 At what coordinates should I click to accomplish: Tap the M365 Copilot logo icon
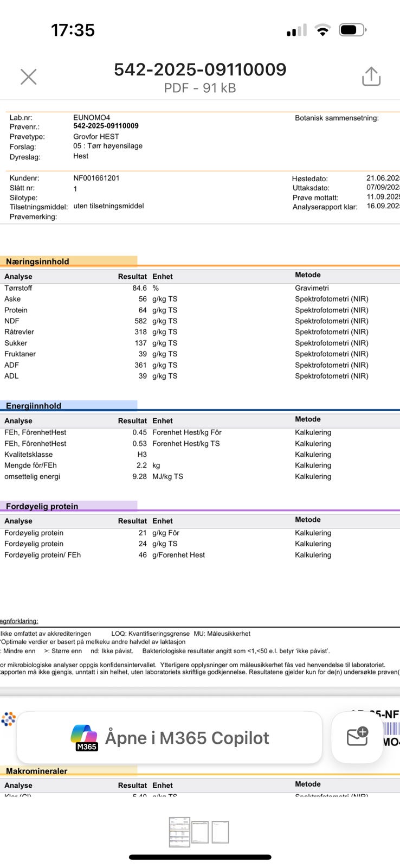click(84, 737)
